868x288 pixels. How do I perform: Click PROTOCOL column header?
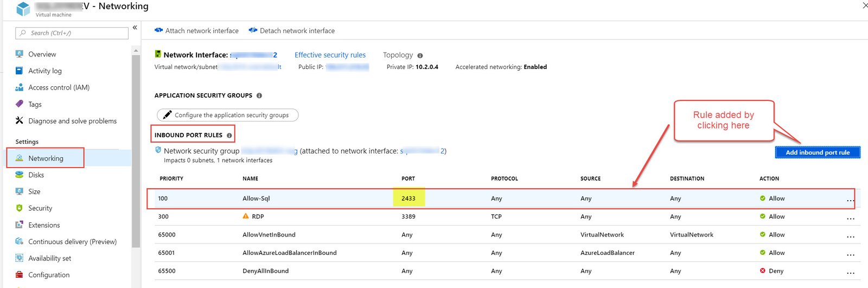tap(505, 178)
